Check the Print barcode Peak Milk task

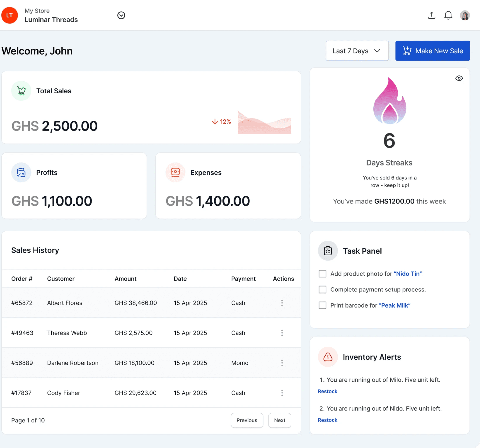click(322, 305)
